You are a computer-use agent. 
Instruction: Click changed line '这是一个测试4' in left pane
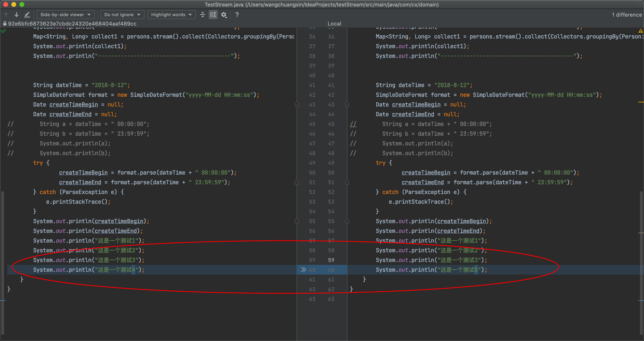click(x=89, y=270)
